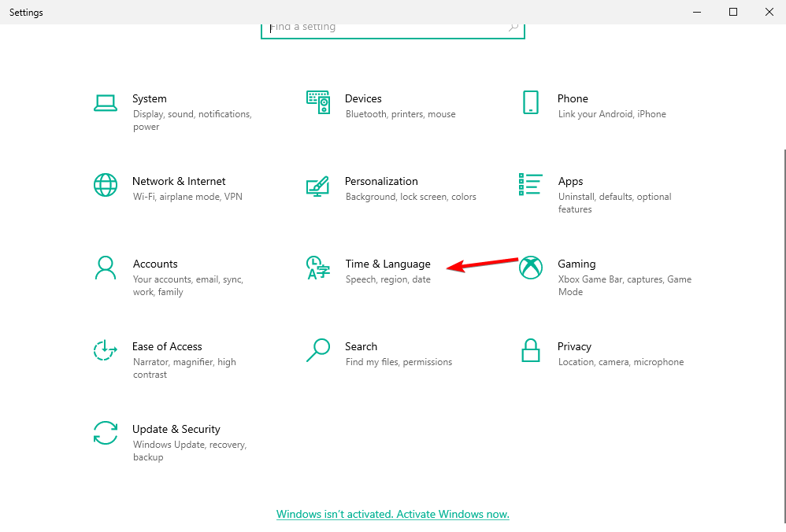Screen dimensions: 786x532
Task: Click 'Display, sound, notifications, power' description
Action: point(192,120)
